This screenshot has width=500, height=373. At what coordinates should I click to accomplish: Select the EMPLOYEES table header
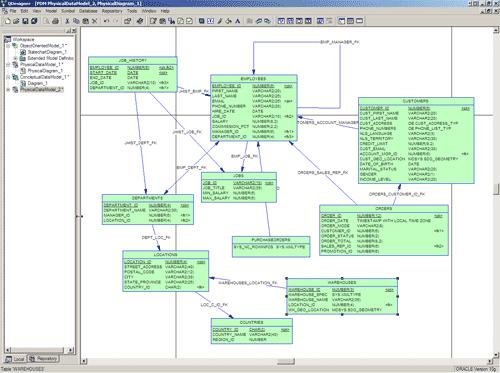tap(254, 79)
